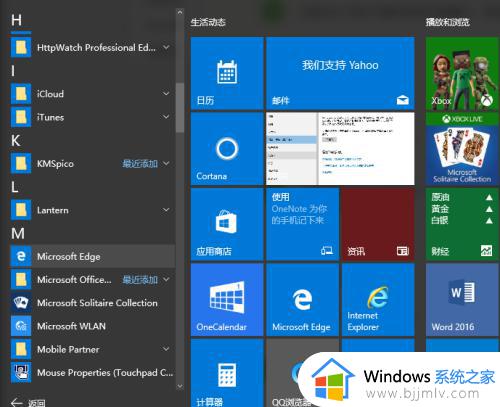The image size is (500, 407).
Task: Open the Xbox tile
Action: tap(462, 73)
